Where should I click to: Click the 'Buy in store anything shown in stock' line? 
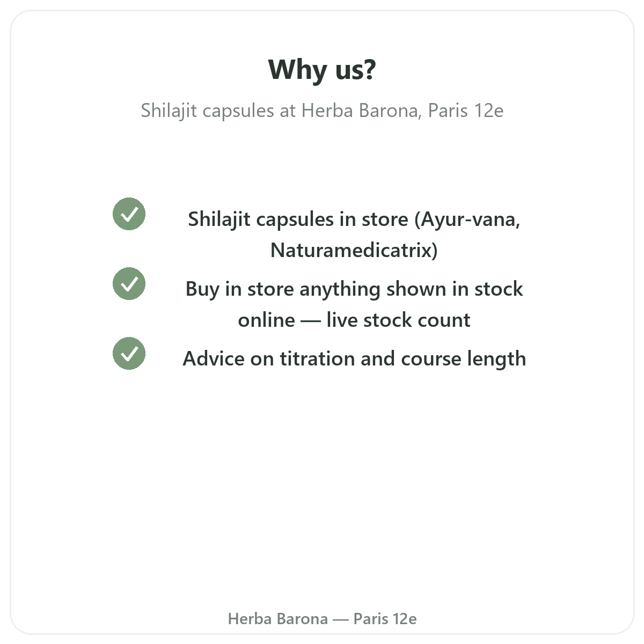(x=354, y=289)
